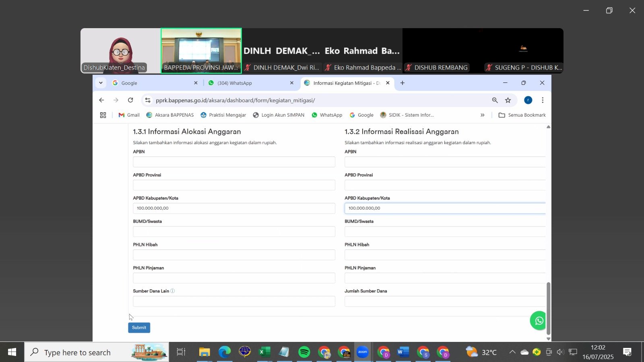The image size is (644, 362).
Task: Open Task View on the taskbar
Action: click(181, 352)
